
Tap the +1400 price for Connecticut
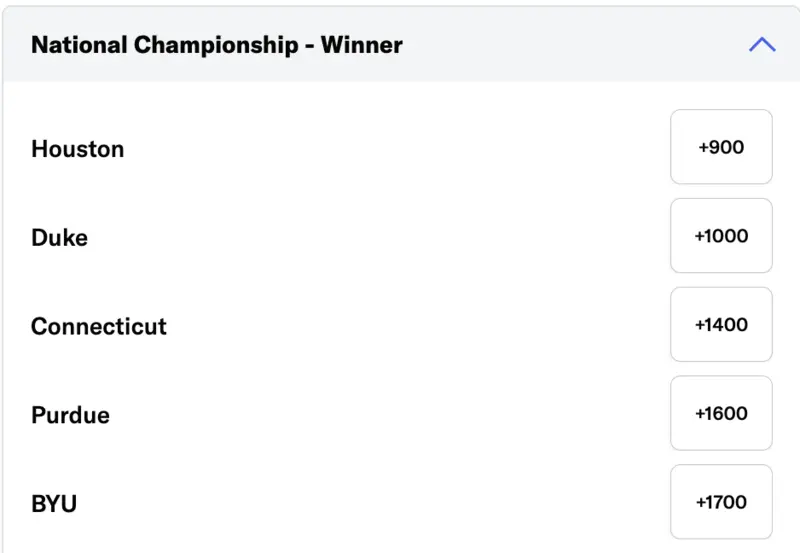click(721, 325)
